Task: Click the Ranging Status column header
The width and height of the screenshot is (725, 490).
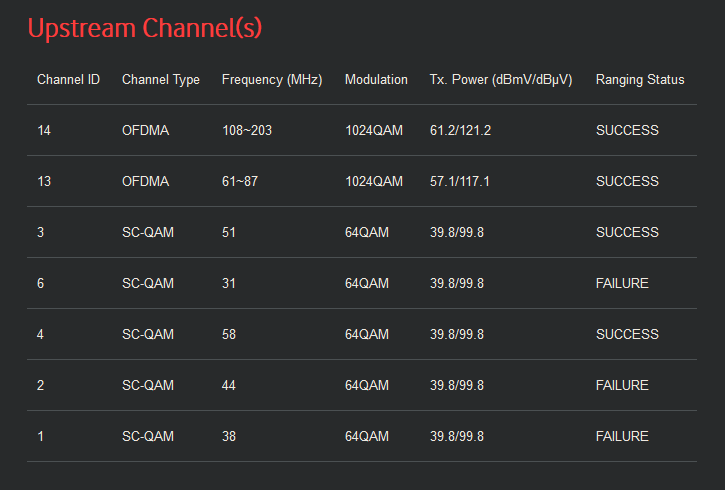Action: coord(640,80)
